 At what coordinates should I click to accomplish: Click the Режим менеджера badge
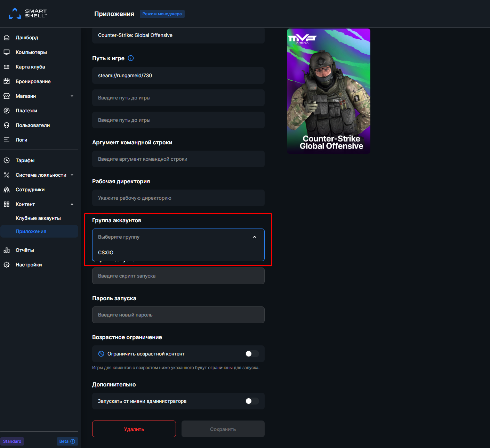point(162,14)
